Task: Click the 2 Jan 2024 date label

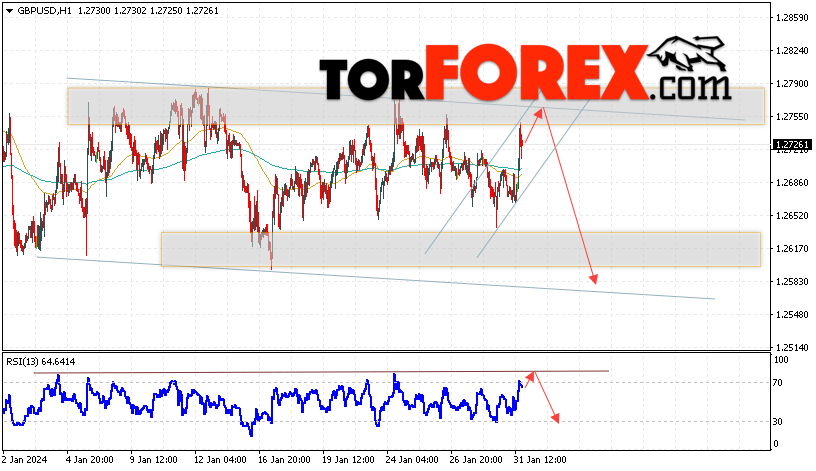Action: 24,460
